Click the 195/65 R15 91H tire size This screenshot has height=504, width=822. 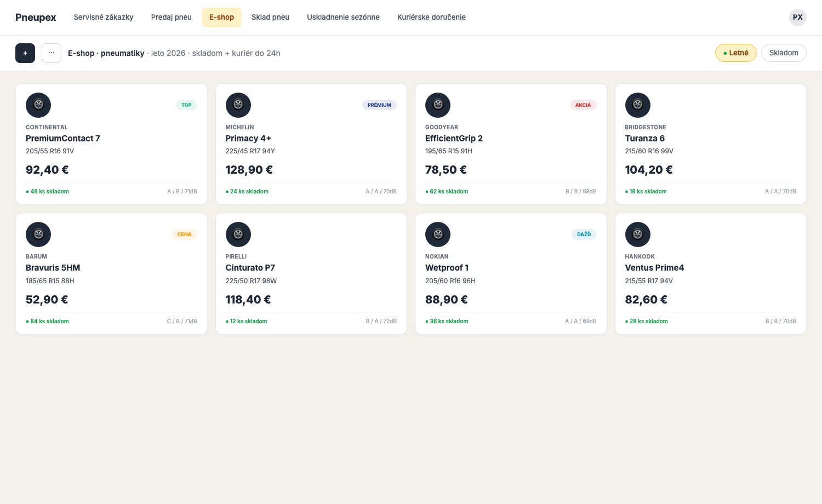click(x=449, y=151)
